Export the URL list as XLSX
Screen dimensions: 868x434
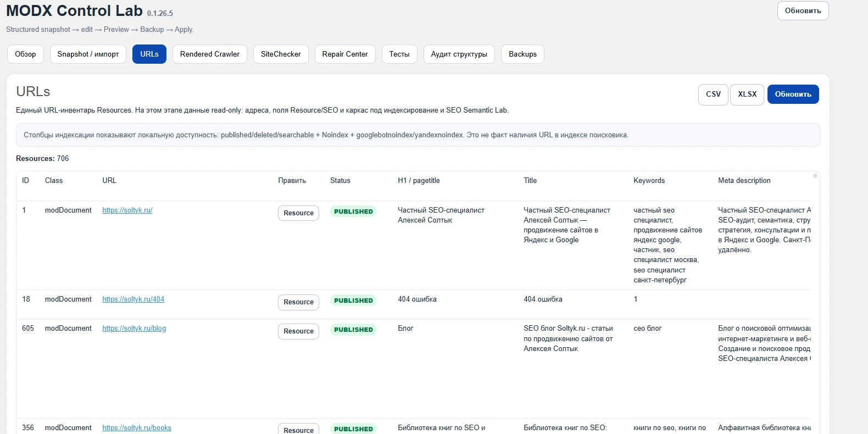(747, 94)
